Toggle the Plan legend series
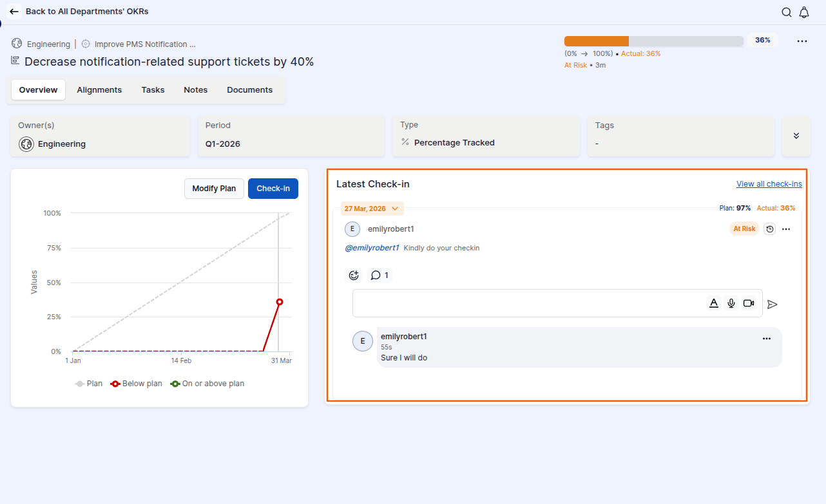Viewport: 826px width, 504px height. (89, 384)
